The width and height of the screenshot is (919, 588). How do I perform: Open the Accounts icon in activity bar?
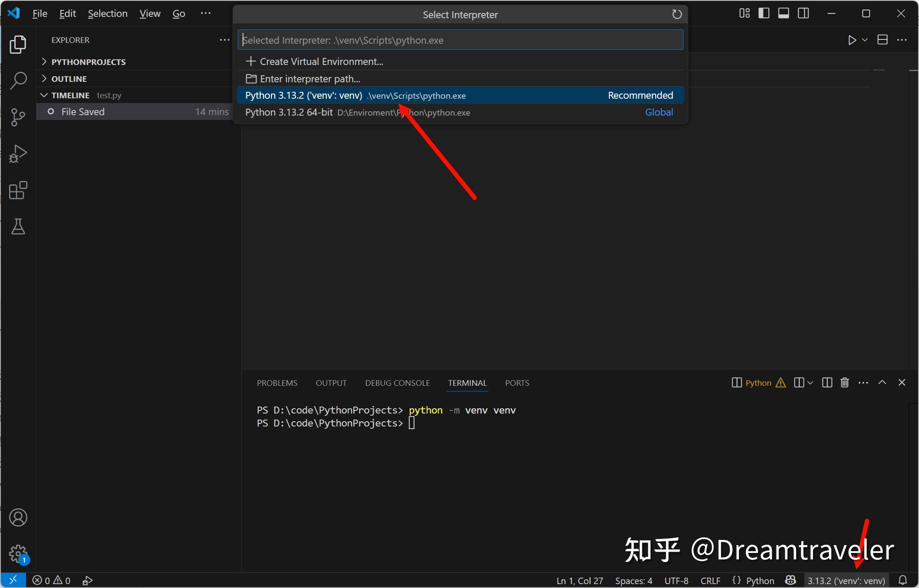(x=18, y=517)
